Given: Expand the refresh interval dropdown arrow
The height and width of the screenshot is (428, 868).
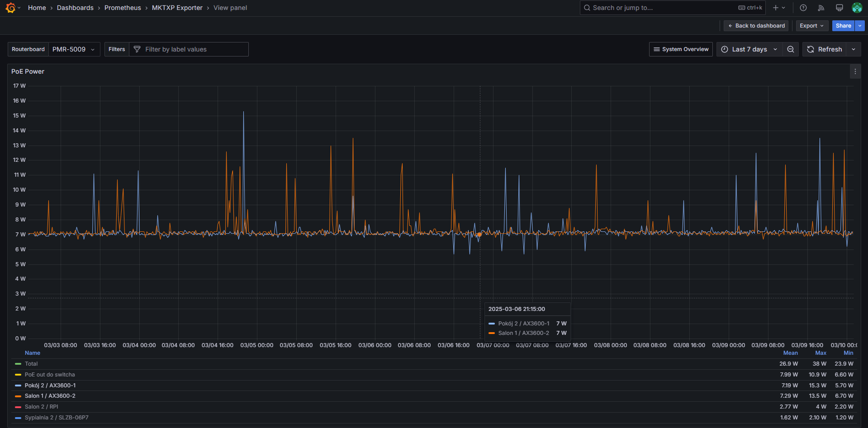Looking at the screenshot, I should click(x=854, y=49).
